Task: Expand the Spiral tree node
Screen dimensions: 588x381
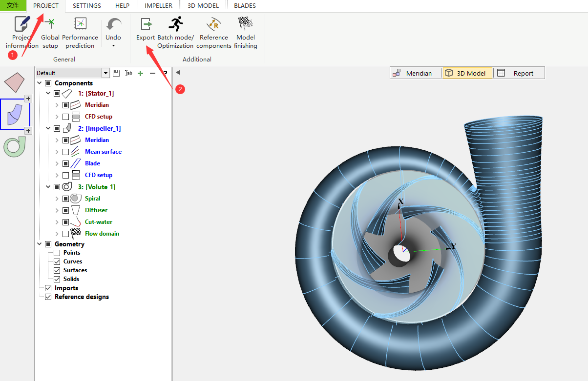Action: 57,199
